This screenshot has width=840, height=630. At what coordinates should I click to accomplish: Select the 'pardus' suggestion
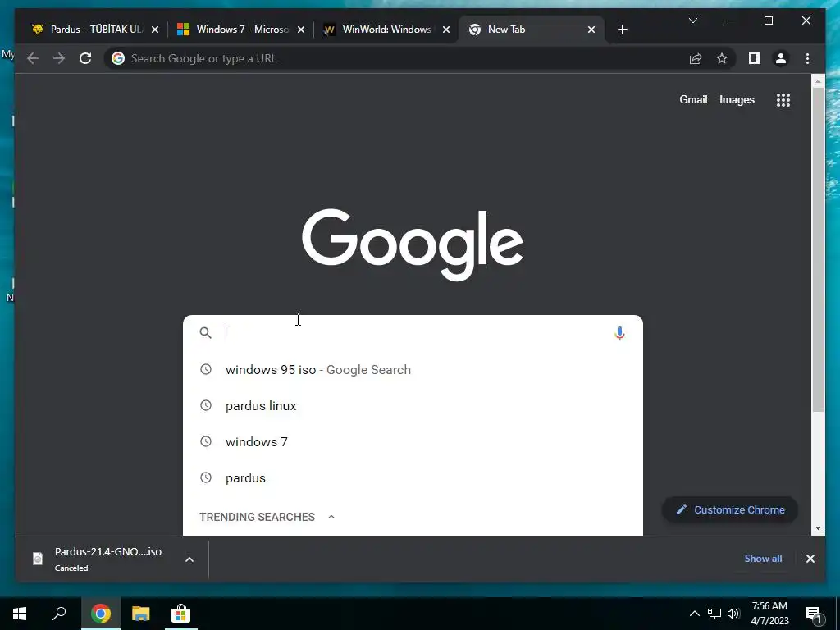pyautogui.click(x=413, y=477)
